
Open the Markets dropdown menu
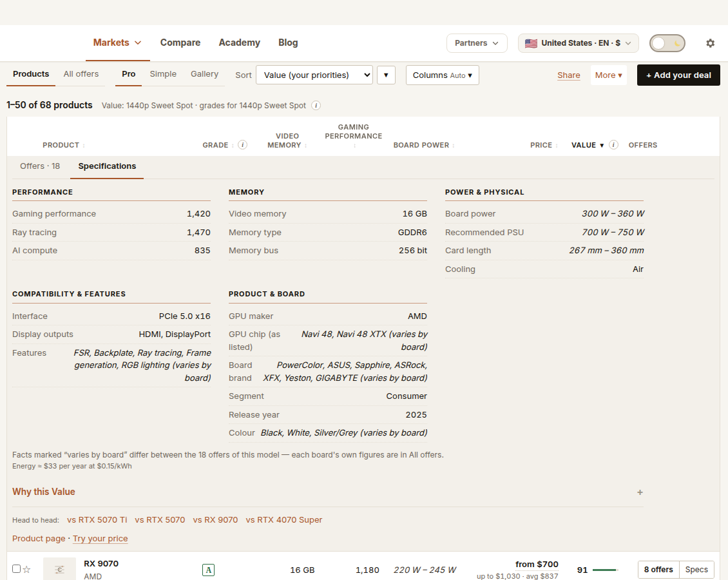117,43
